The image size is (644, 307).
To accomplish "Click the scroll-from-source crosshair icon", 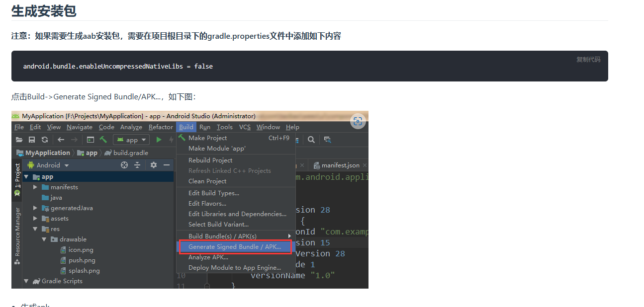I will [x=124, y=165].
